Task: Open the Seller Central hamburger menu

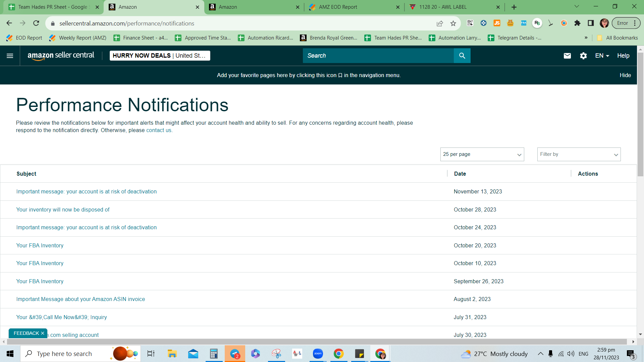Action: pyautogui.click(x=10, y=56)
